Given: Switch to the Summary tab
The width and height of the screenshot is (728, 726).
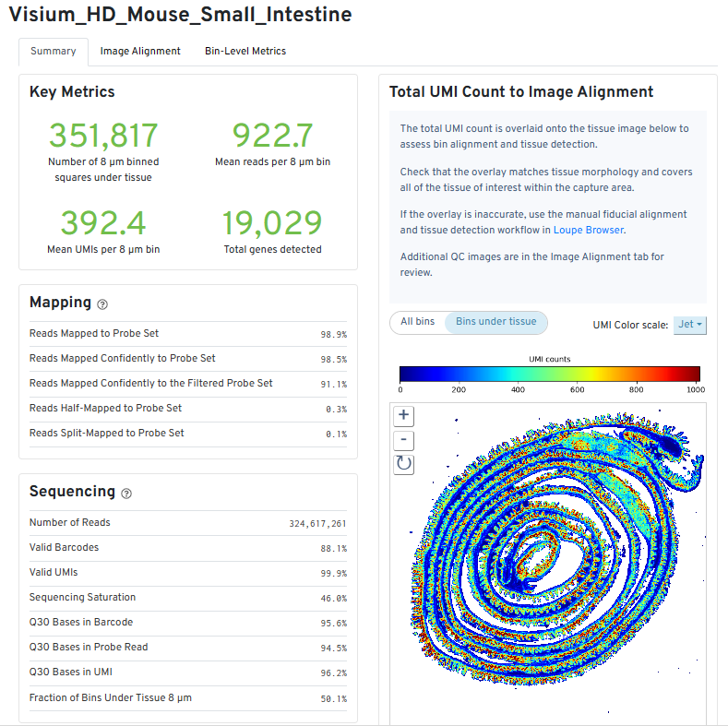Looking at the screenshot, I should [x=54, y=51].
